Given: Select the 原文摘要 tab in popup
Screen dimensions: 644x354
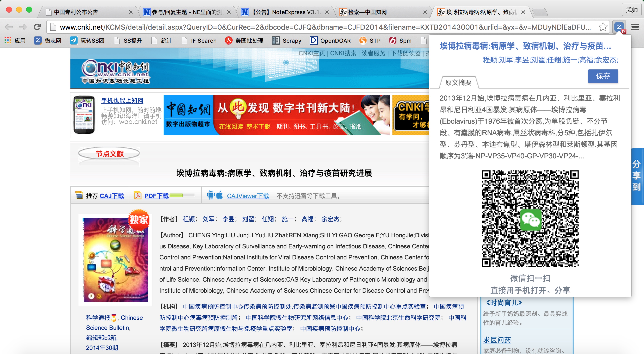Looking at the screenshot, I should (458, 82).
